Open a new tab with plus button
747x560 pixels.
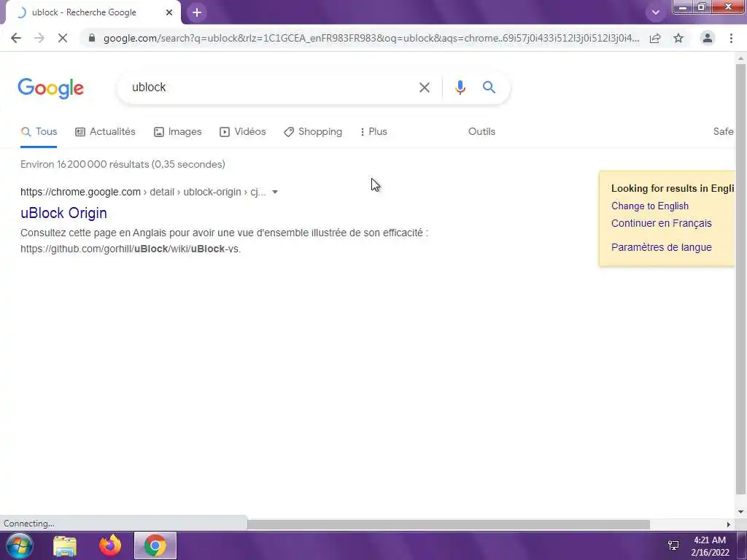(197, 12)
